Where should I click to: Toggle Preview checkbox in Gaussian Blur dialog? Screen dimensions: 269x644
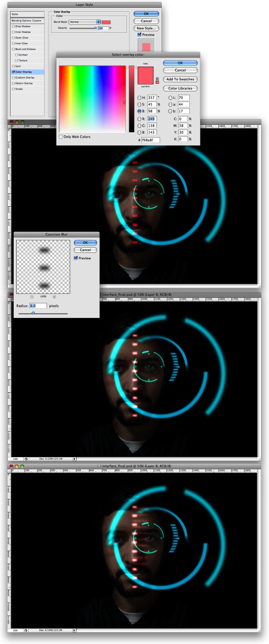pyautogui.click(x=76, y=258)
